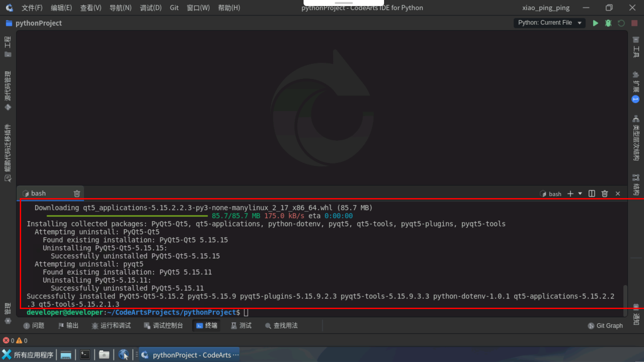Restart via the circular arrow icon
The width and height of the screenshot is (644, 362).
pos(621,23)
